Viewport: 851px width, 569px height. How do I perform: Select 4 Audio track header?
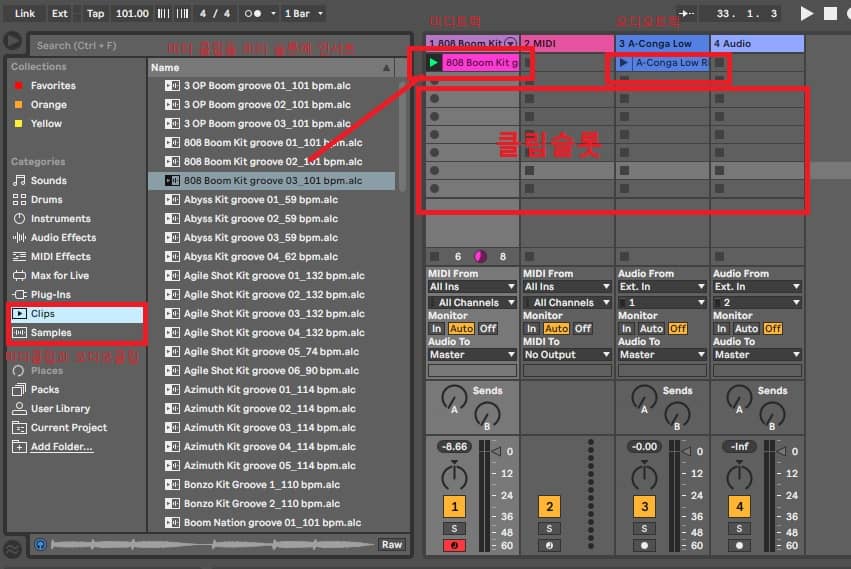[757, 43]
